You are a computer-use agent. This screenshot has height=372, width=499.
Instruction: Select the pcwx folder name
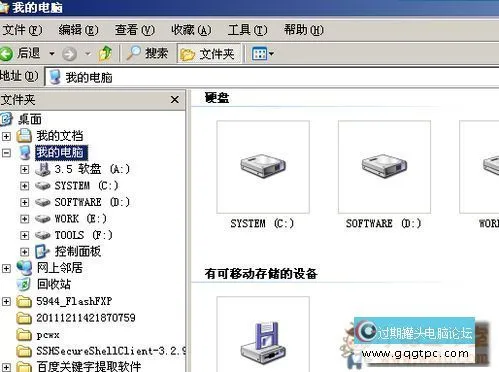pyautogui.click(x=48, y=335)
